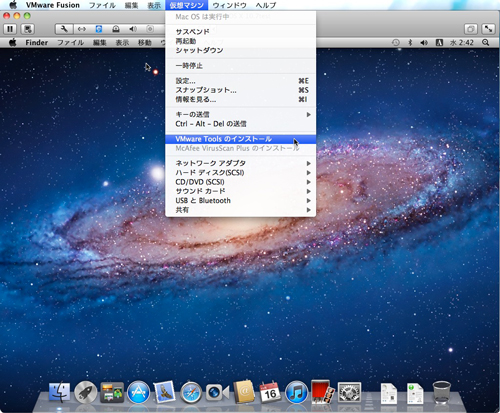Open Spotlight search magnifier in guest menu bar

pos(486,42)
